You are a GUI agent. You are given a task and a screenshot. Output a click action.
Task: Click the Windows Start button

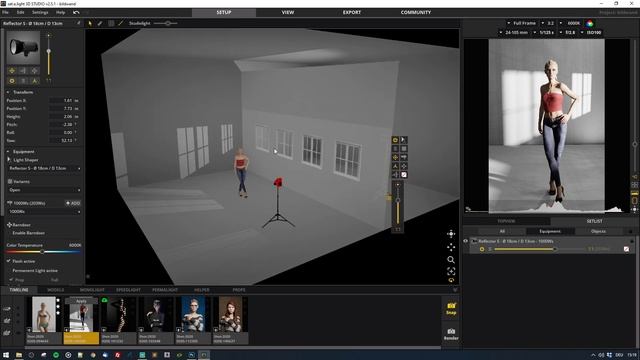[6, 355]
